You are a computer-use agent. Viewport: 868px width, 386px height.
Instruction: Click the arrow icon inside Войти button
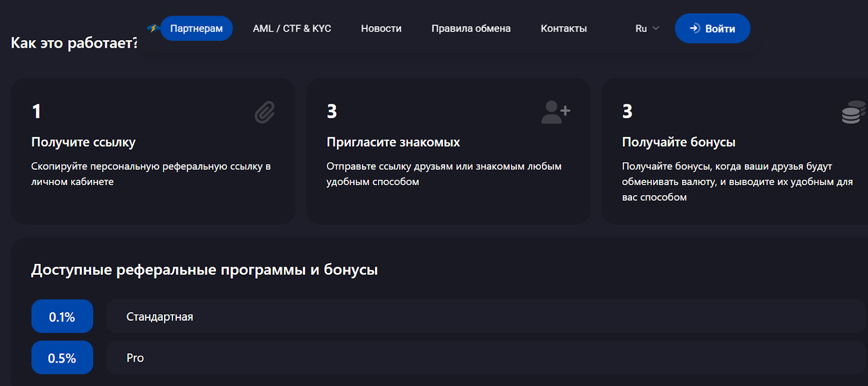pos(695,28)
